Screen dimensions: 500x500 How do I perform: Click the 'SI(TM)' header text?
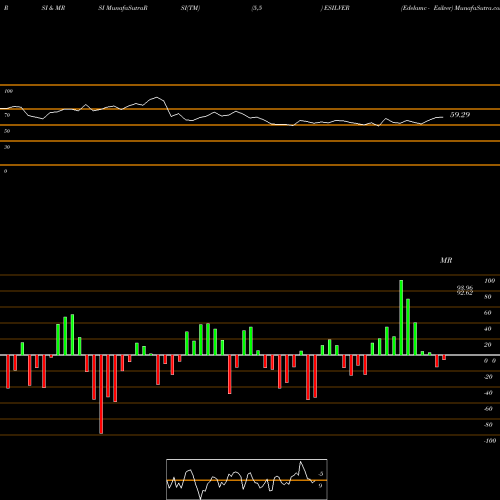pyautogui.click(x=190, y=8)
